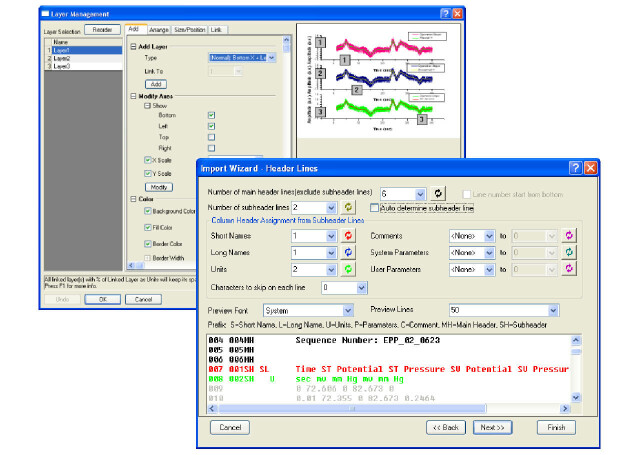Click the refresh icon in System Parameters row
The height and width of the screenshot is (455, 640).
pos(569,253)
